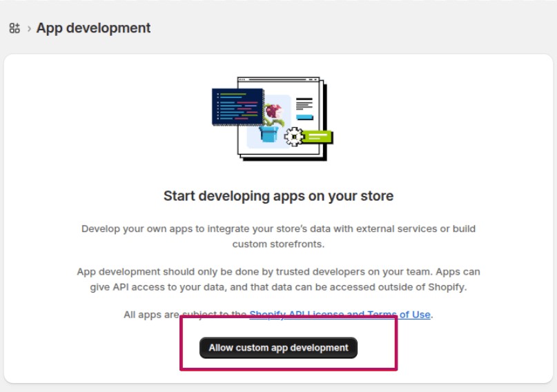Click the breadcrumb chevron separator
The width and height of the screenshot is (557, 392).
click(29, 28)
